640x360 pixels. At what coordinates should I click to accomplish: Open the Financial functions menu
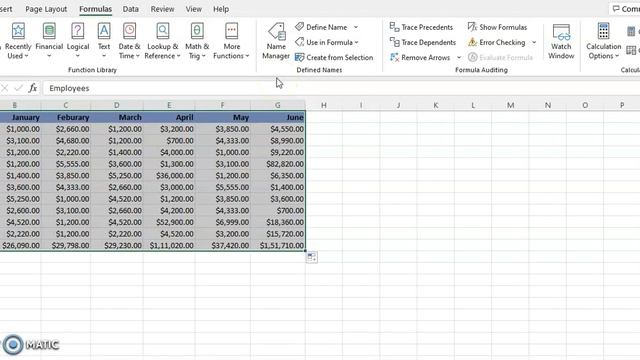click(x=49, y=41)
